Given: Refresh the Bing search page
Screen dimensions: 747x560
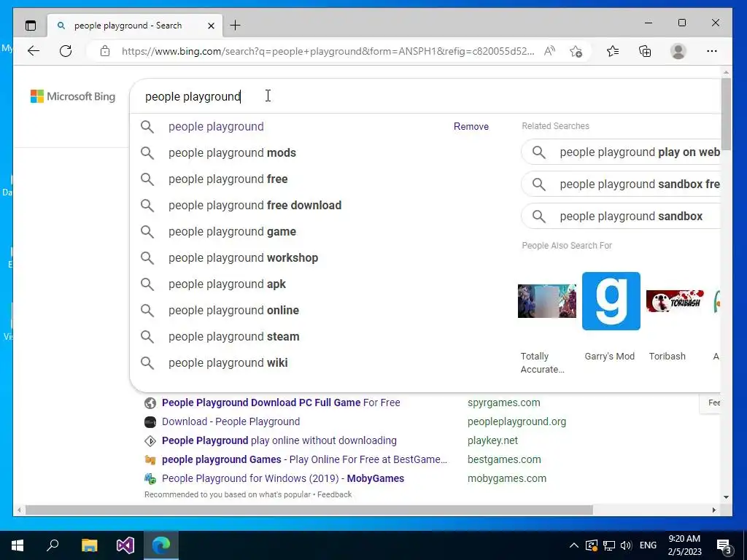Looking at the screenshot, I should 66,51.
